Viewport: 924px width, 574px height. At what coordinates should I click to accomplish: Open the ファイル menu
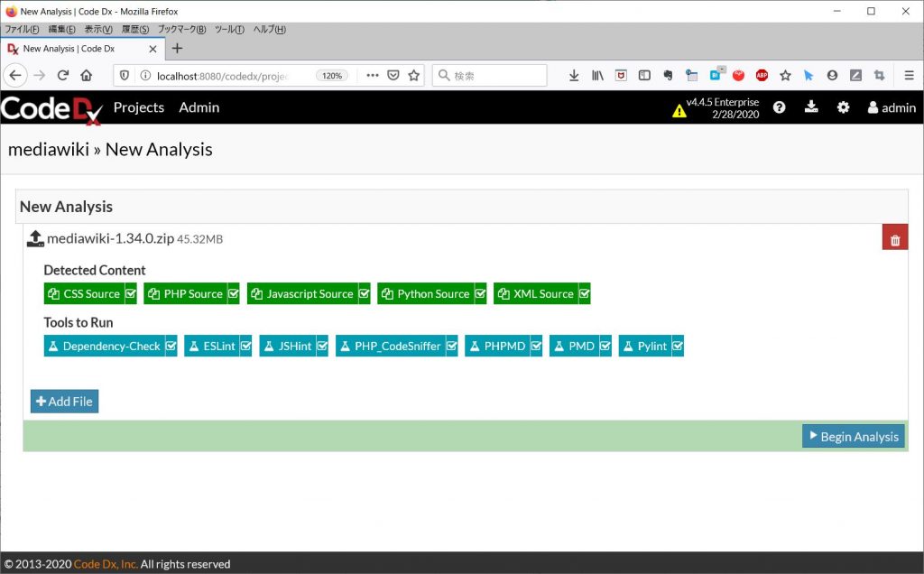click(22, 30)
